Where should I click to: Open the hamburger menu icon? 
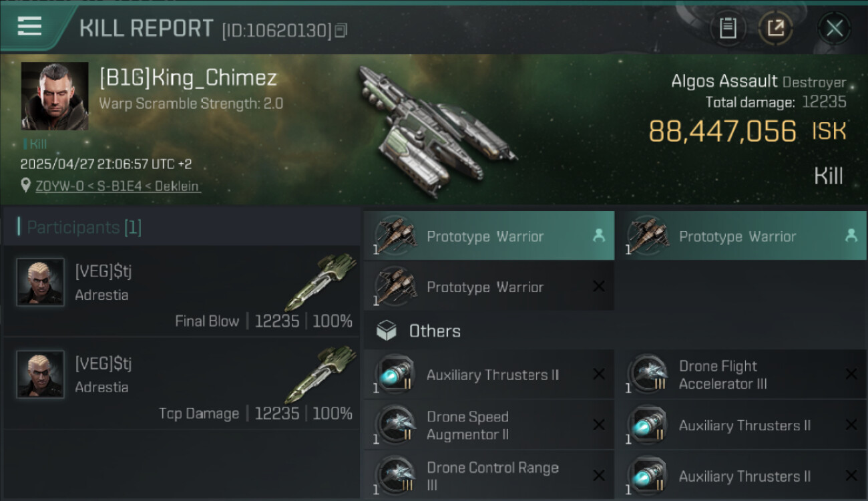point(29,27)
